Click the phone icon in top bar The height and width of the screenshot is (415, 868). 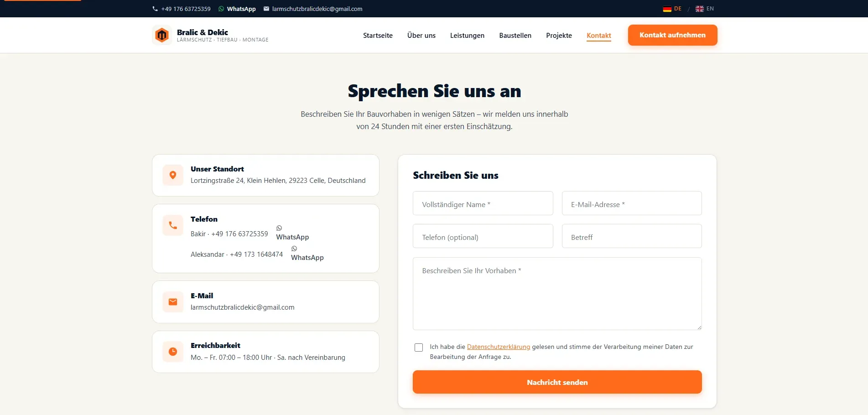click(x=155, y=9)
